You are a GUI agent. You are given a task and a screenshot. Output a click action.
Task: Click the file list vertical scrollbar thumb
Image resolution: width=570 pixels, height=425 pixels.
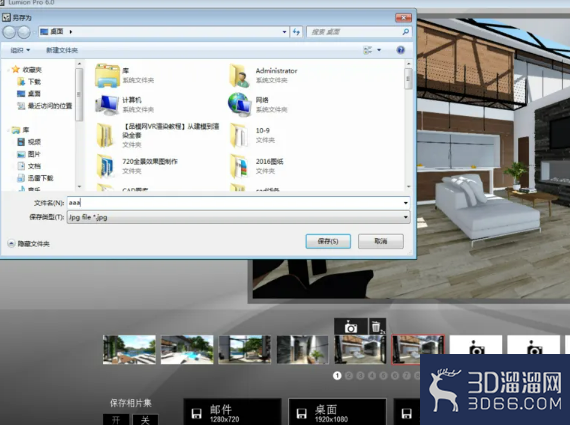point(408,79)
